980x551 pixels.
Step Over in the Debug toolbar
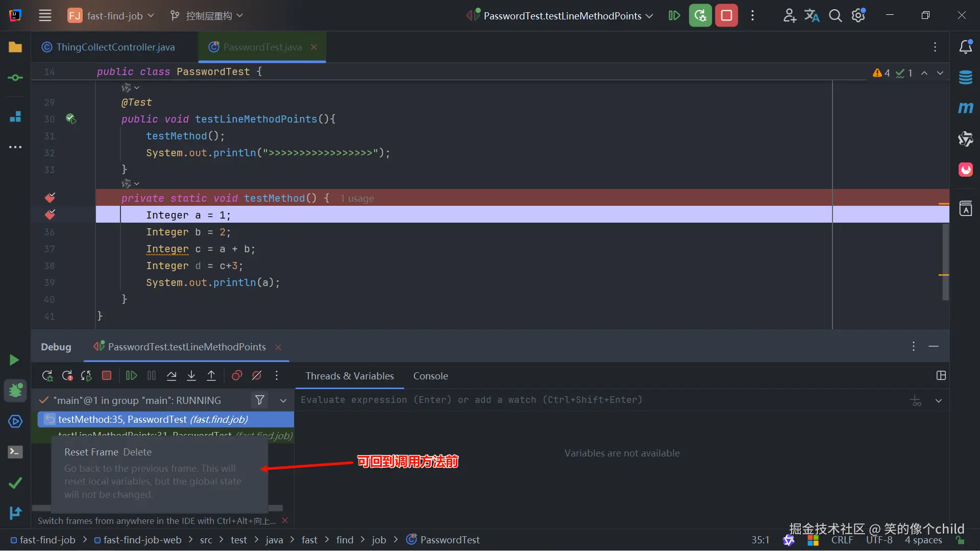pos(171,376)
